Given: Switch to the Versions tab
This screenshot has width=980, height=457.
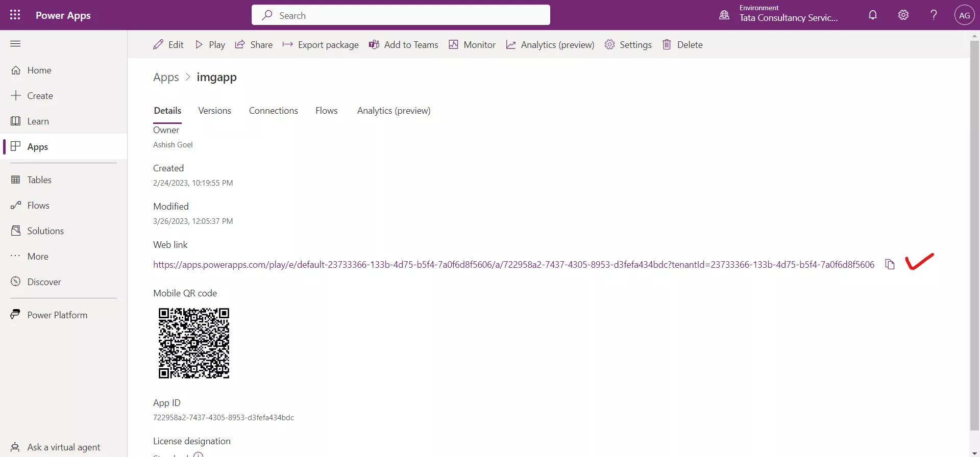Looking at the screenshot, I should [x=214, y=111].
